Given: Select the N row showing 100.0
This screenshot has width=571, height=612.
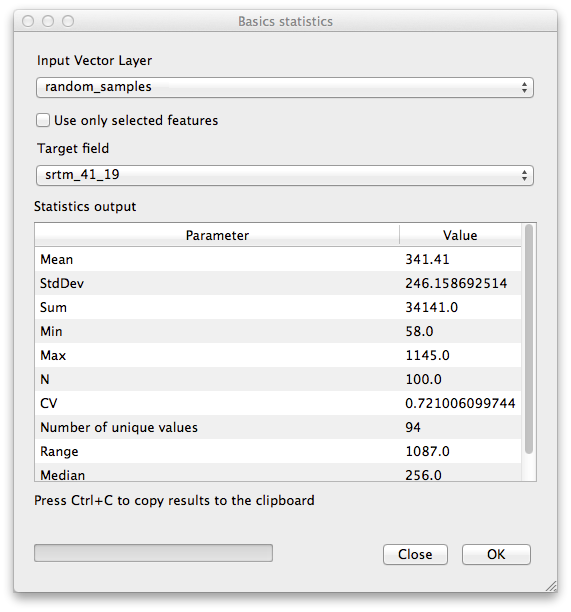Looking at the screenshot, I should coord(278,379).
